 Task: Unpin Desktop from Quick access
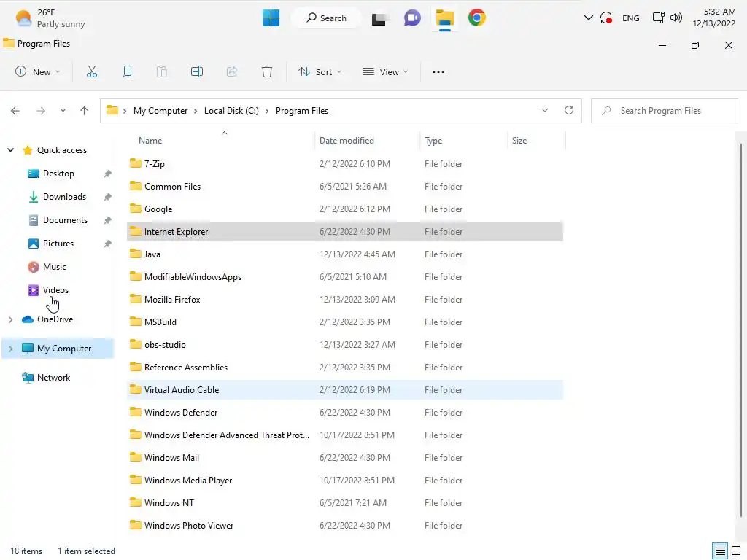click(x=108, y=174)
